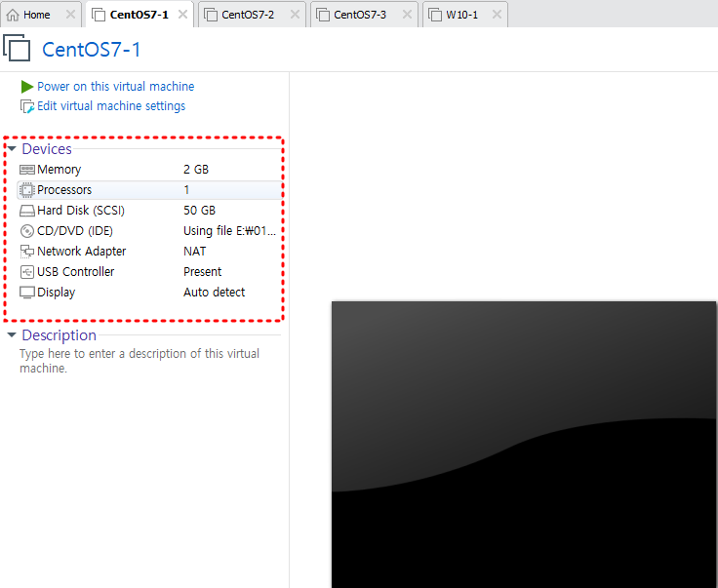Screen dimensions: 718x588
Task: Select the CD/DVD (IDE) label
Action: 75,231
